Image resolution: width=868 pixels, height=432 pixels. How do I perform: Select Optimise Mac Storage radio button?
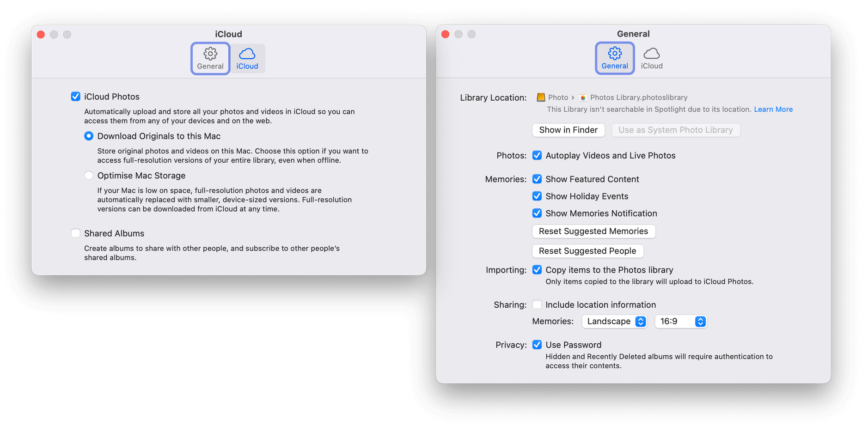click(89, 176)
